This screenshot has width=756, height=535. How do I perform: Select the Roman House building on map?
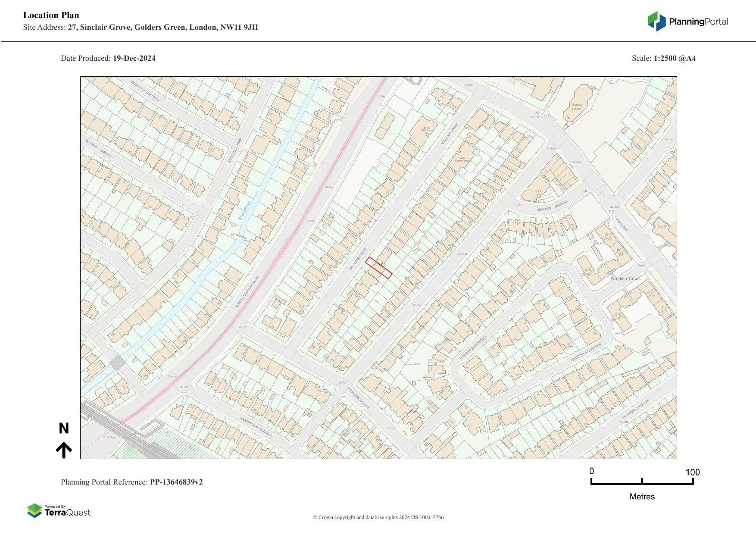tap(577, 106)
